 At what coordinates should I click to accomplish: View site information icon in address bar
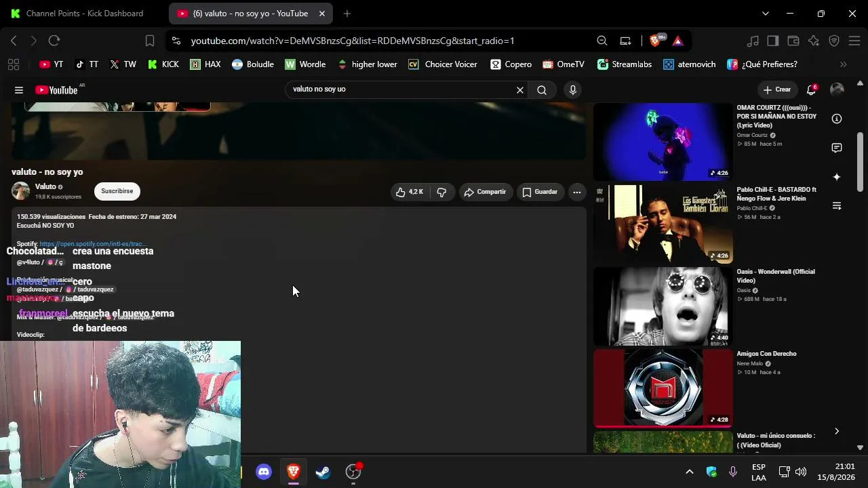[x=176, y=41]
